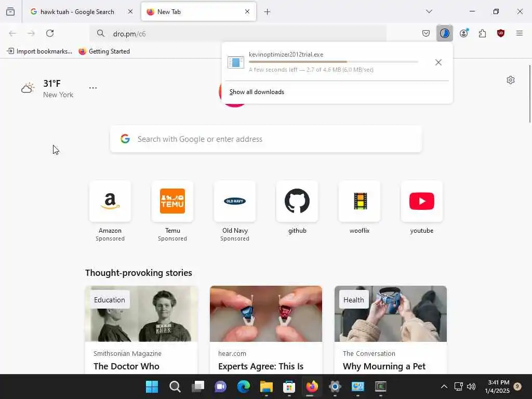This screenshot has height=399, width=532.
Task: Close the New Tab tab
Action: [x=247, y=11]
